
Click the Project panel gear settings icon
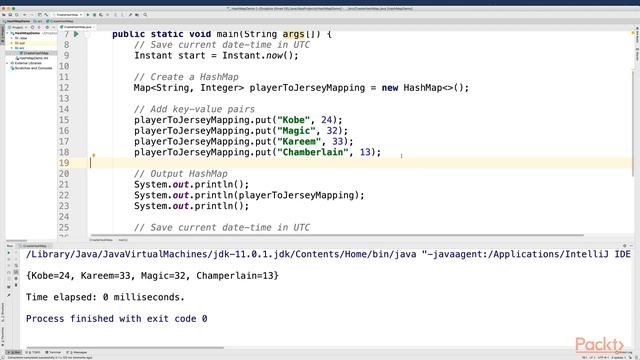tap(47, 27)
